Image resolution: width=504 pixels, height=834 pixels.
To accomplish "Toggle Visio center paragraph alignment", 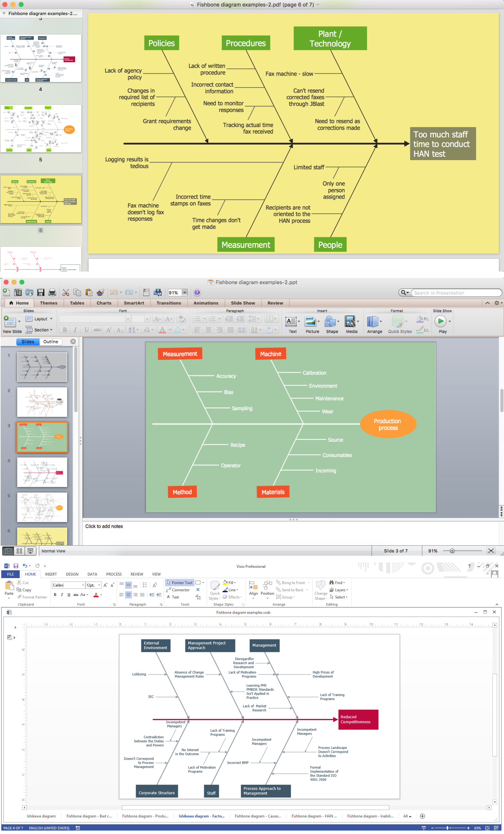I will click(129, 595).
